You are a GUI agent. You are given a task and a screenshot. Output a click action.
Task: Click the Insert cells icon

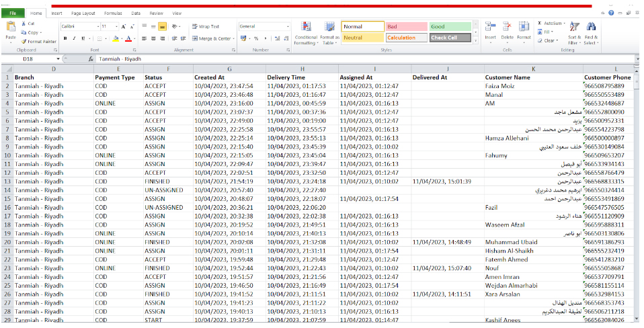click(490, 27)
